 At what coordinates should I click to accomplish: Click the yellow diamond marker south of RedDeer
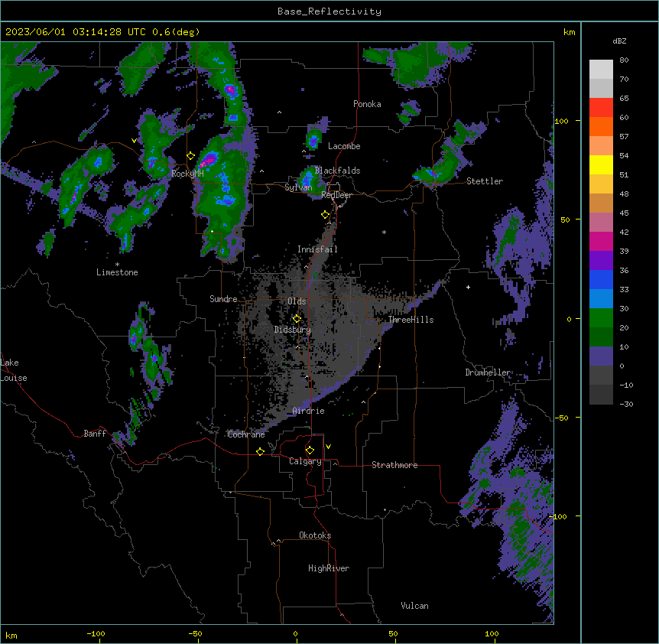[x=326, y=215]
